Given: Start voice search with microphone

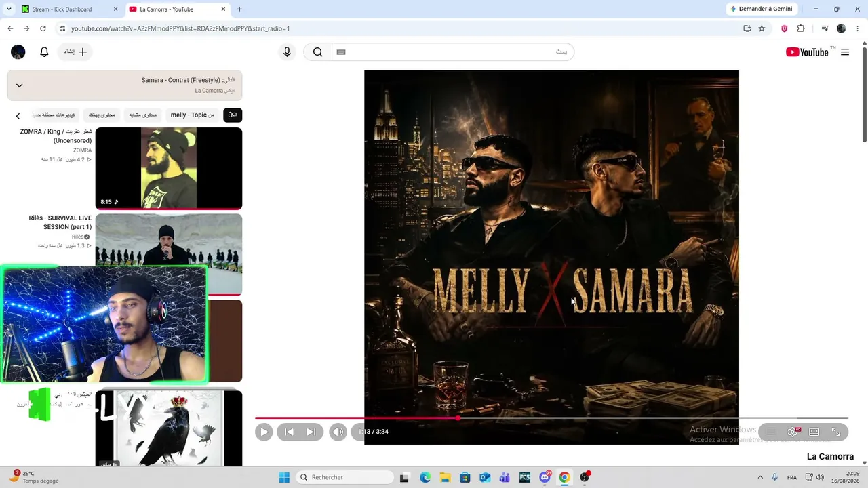Looking at the screenshot, I should coord(287,52).
